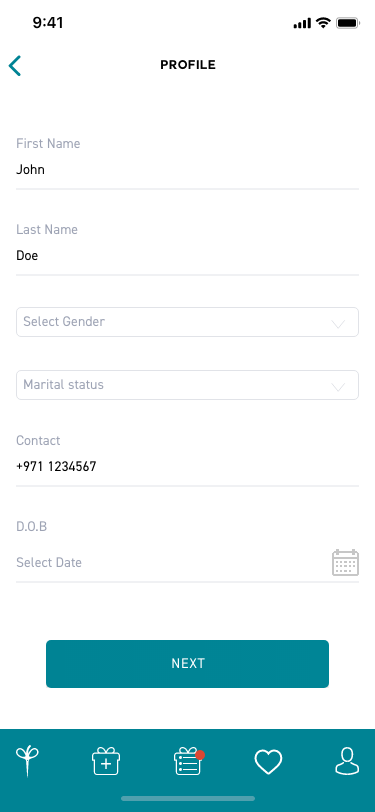
Task: Tap the Select Date D.O.B field
Action: (188, 563)
